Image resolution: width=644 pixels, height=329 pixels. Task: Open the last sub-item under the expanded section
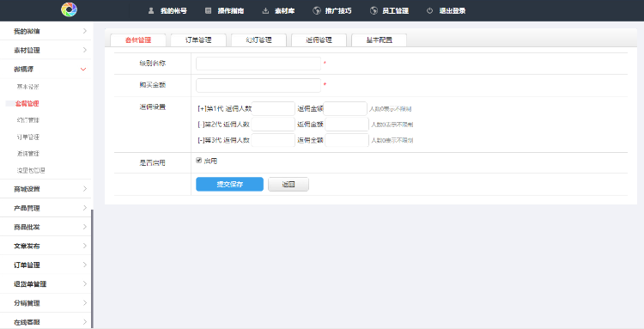[31, 170]
